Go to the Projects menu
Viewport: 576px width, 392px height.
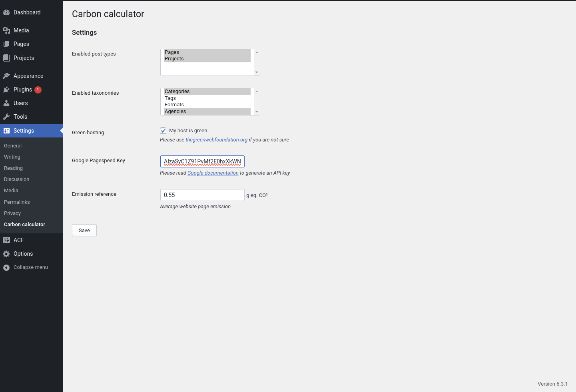(32, 58)
